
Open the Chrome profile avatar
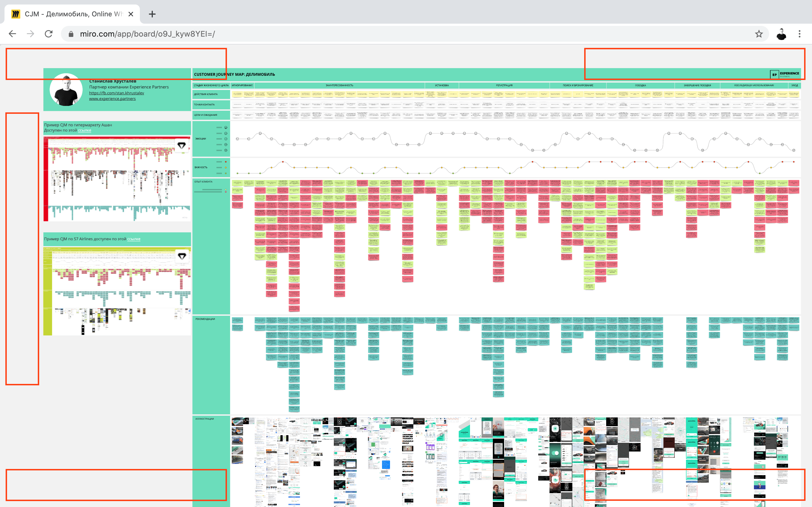[x=781, y=34]
